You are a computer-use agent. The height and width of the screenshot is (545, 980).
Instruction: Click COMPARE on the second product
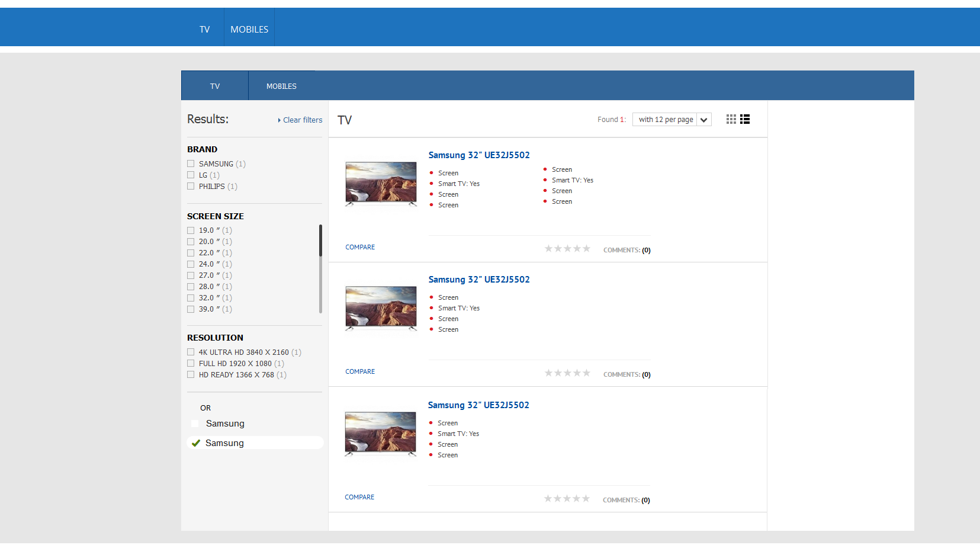pyautogui.click(x=360, y=371)
